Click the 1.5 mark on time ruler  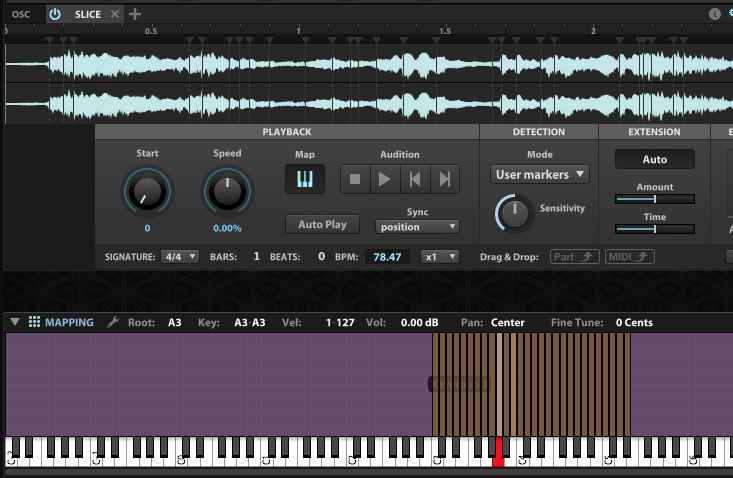click(445, 31)
